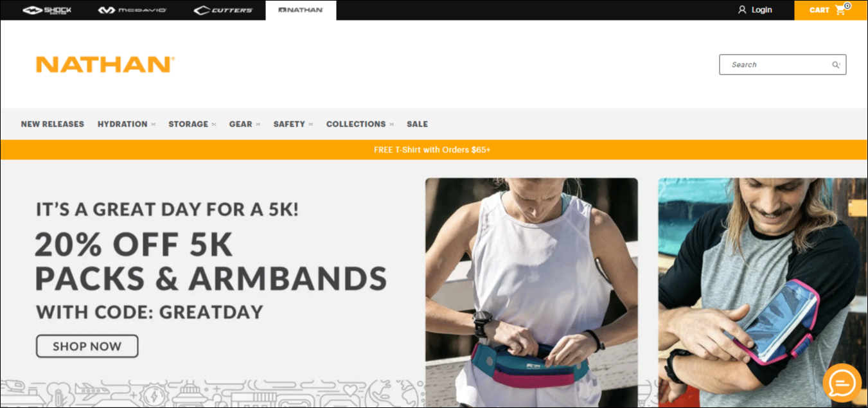
Task: Go to the Sale menu item
Action: (417, 124)
